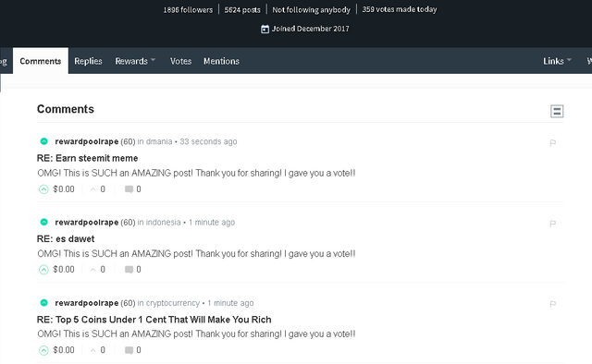Toggle the comments list layout icon
Viewport: 592px width, 364px height.
point(557,111)
